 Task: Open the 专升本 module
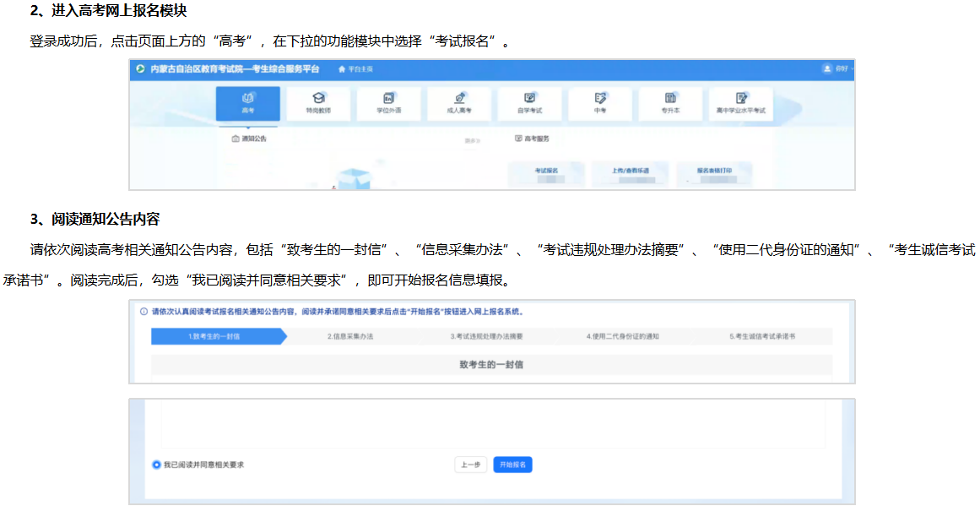670,103
